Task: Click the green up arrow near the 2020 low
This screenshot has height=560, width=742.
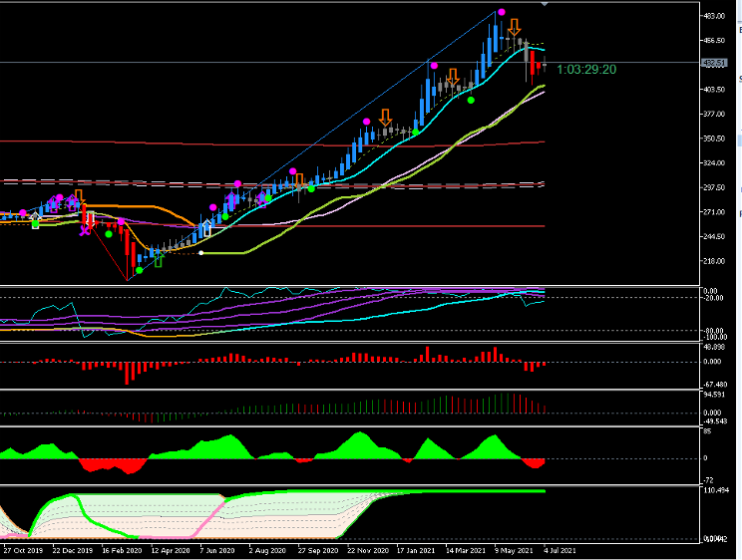Action: point(158,259)
